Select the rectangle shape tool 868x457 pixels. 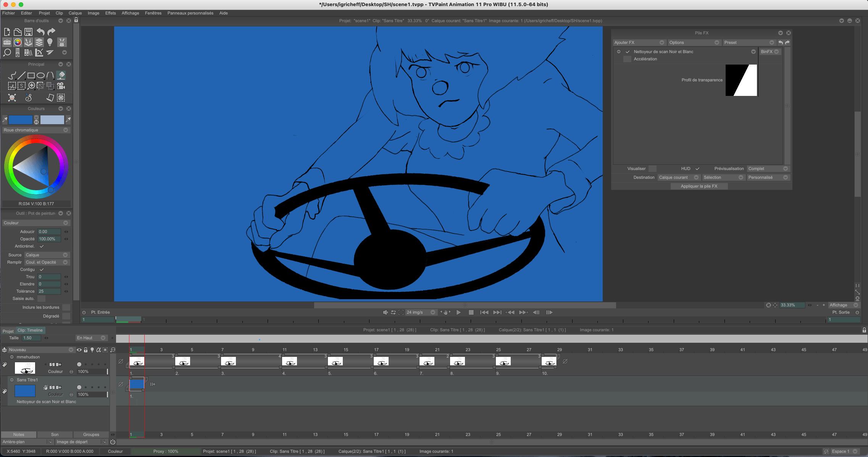31,75
